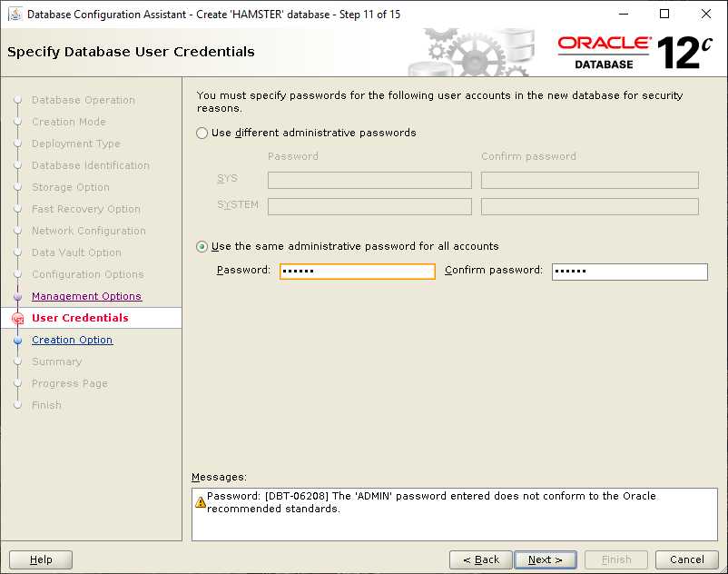Image resolution: width=728 pixels, height=574 pixels.
Task: Click the disabled SYS confirm password field
Action: coord(590,180)
